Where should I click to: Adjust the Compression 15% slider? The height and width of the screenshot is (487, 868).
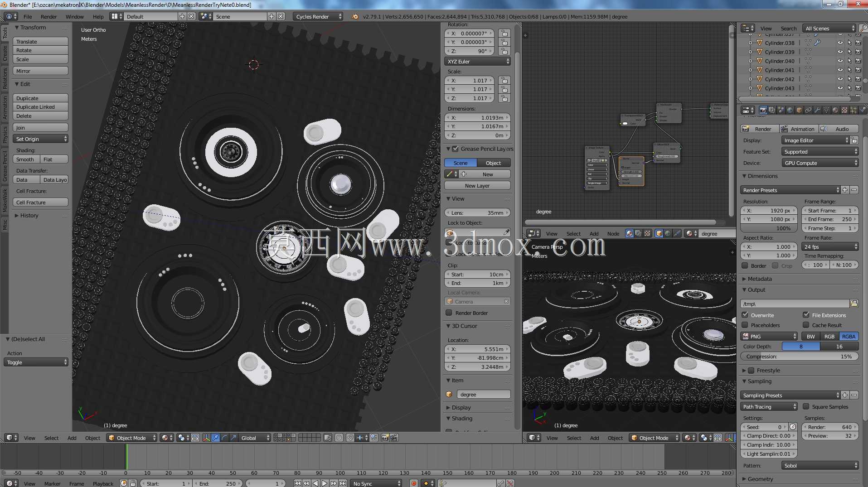coord(800,357)
